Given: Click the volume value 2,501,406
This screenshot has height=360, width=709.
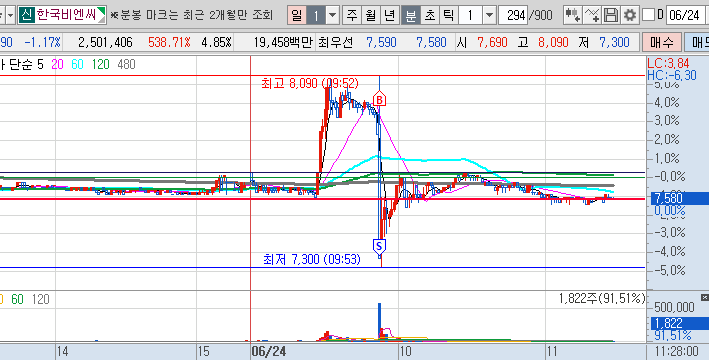Looking at the screenshot, I should click(x=105, y=43).
